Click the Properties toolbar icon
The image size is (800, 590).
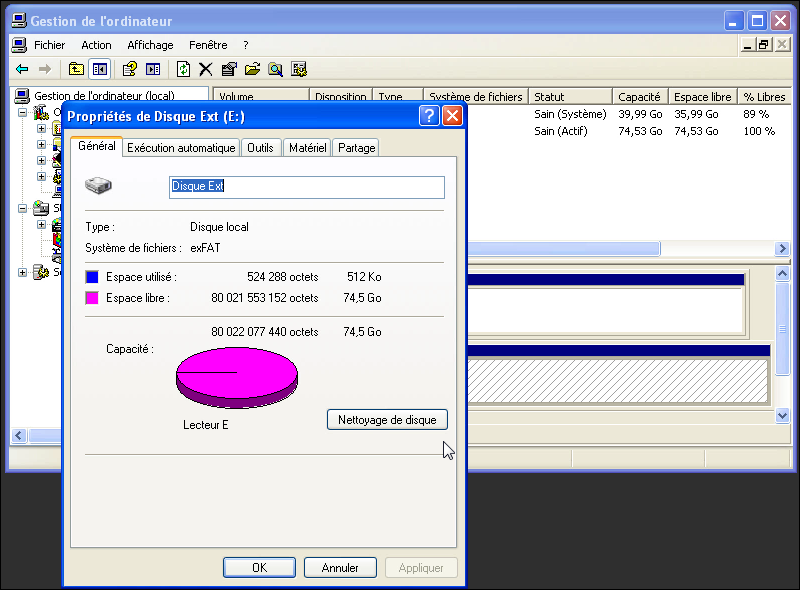(x=229, y=69)
